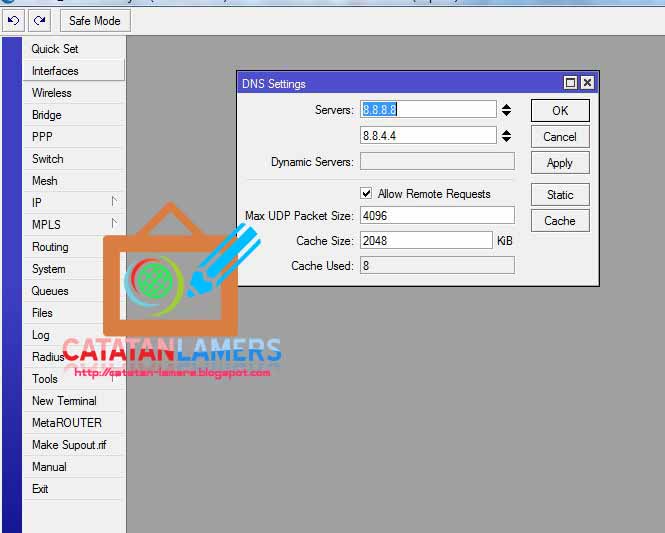Screen dimensions: 665x533
Task: Click add/remove arrows beside 8.8.8.8 server
Action: (x=506, y=110)
